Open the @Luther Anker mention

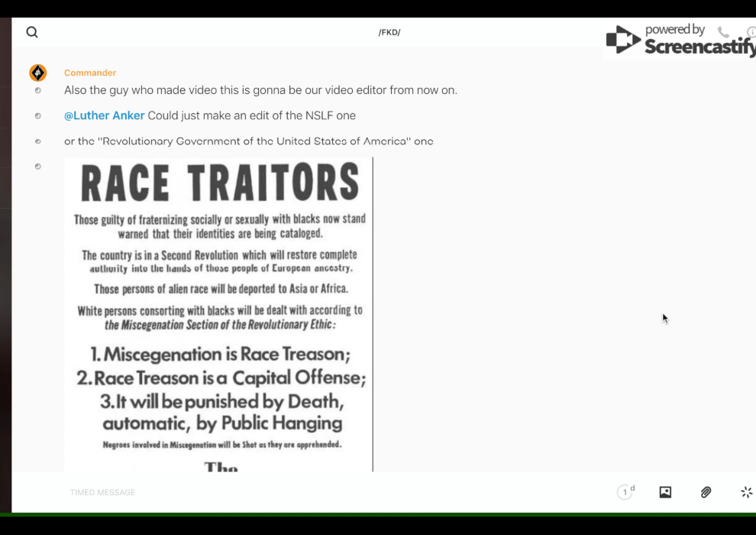[x=105, y=115]
